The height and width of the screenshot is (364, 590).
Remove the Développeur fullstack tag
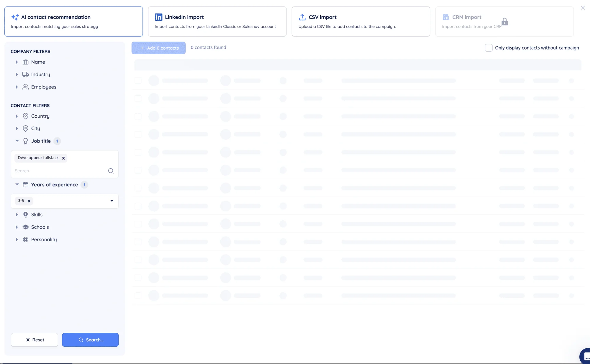[63, 158]
